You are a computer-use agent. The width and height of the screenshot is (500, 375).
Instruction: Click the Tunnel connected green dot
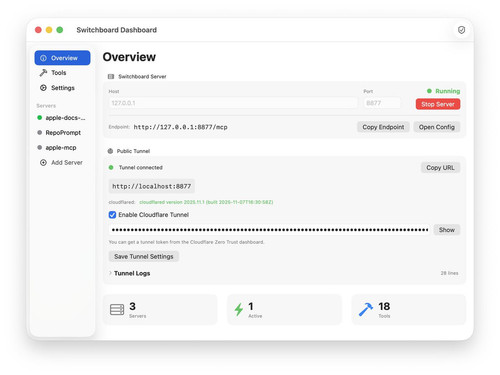[x=111, y=167]
